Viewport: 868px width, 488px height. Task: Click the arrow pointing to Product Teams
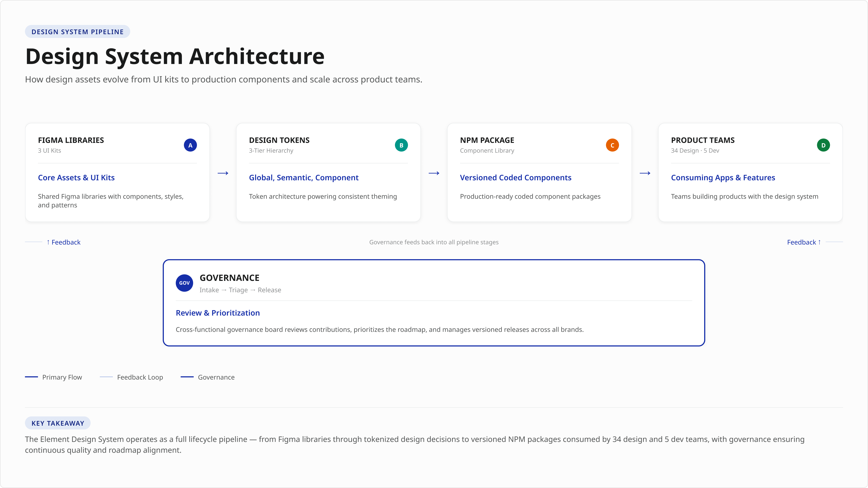tap(645, 173)
